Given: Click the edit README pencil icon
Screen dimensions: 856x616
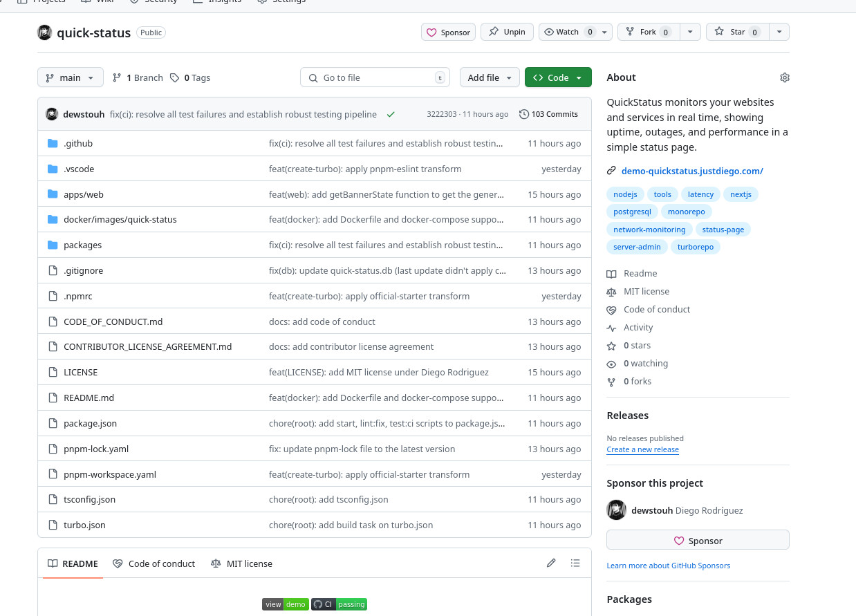Looking at the screenshot, I should (551, 563).
